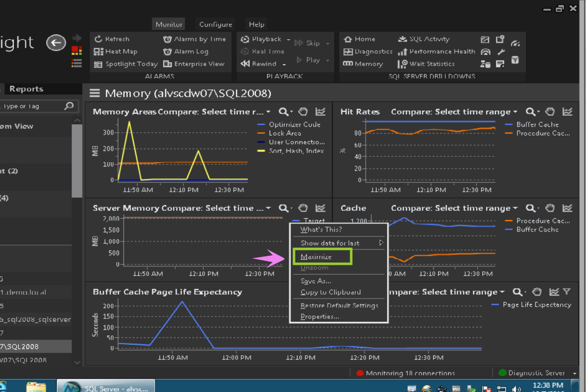Expand the Play dropdown arrow
586x392 pixels.
point(328,60)
